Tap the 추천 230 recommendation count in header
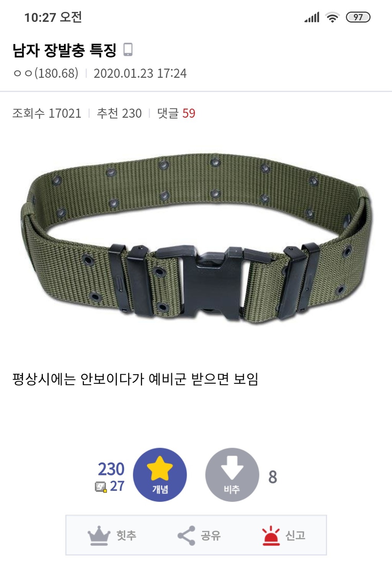The width and height of the screenshot is (392, 578). coord(119,113)
